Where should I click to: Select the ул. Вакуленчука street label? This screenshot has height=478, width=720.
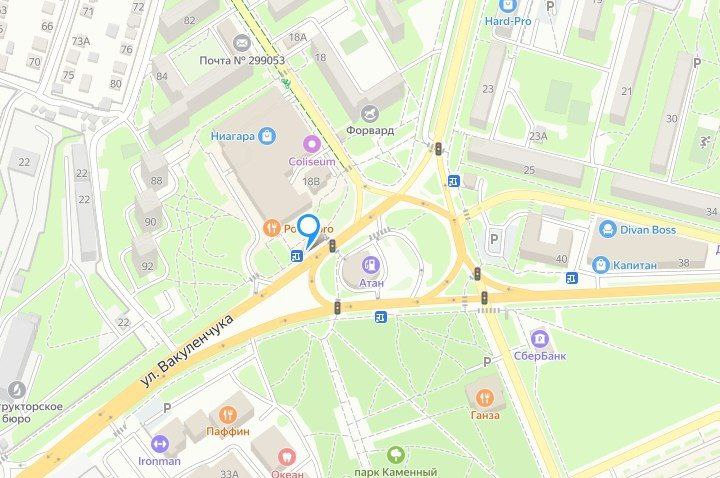click(187, 350)
